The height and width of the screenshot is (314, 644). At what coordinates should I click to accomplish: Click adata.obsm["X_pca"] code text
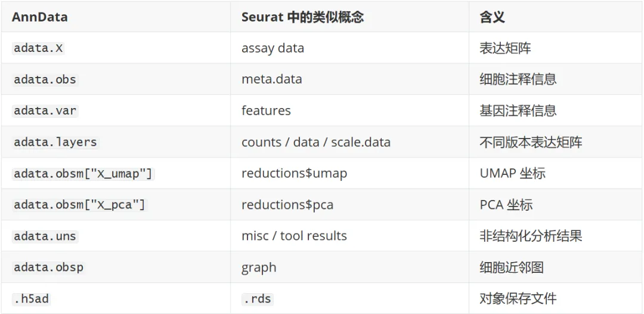click(80, 205)
